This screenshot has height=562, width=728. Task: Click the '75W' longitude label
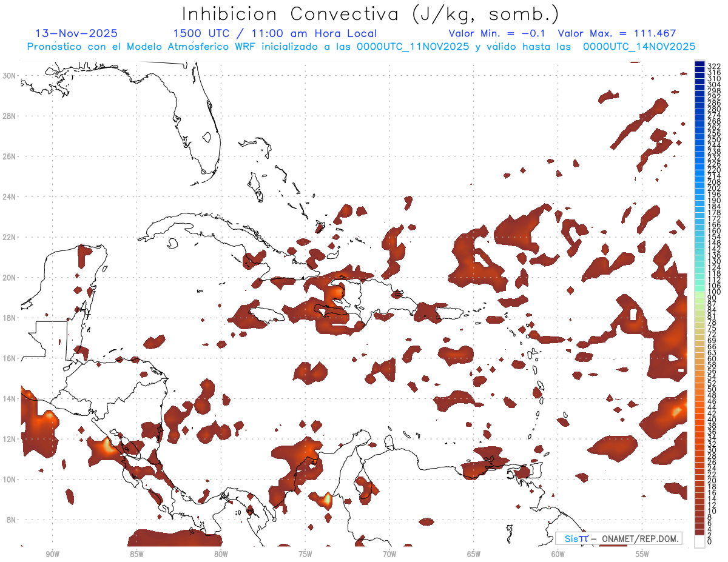(x=305, y=554)
